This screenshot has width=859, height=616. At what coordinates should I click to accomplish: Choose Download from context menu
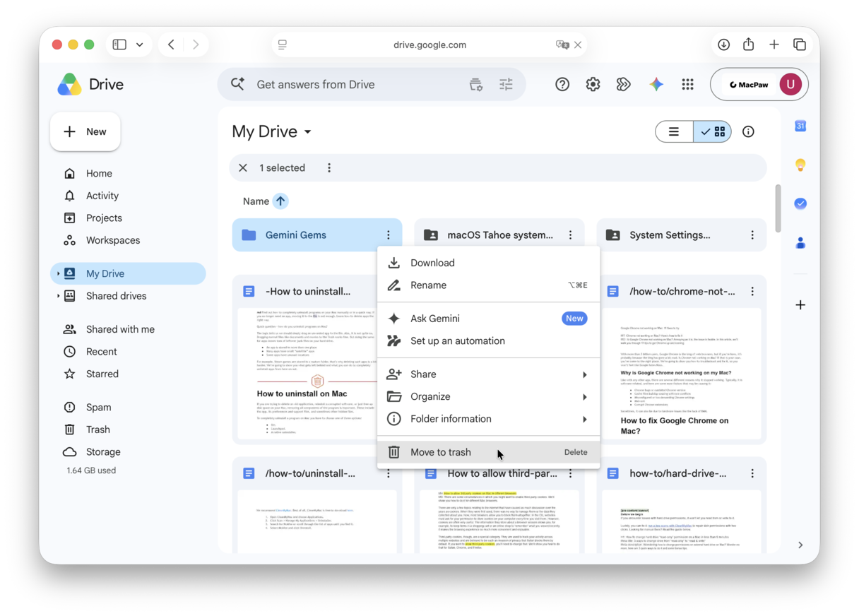click(489, 263)
